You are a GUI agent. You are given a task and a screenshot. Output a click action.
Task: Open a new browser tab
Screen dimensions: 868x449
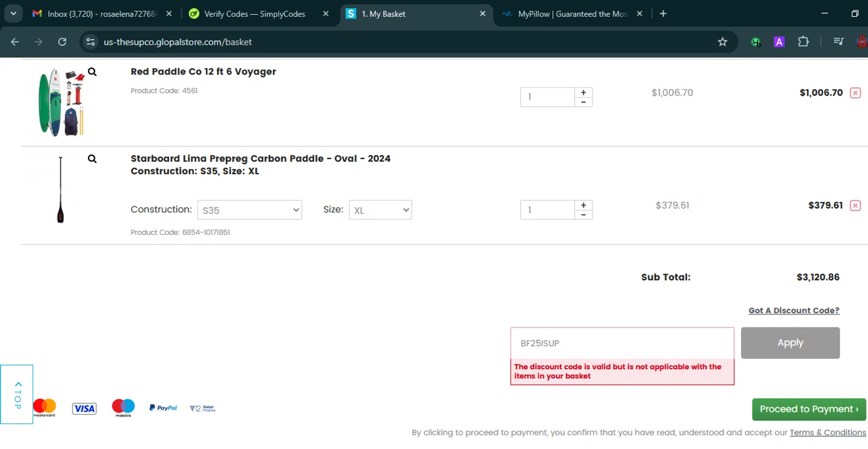663,13
